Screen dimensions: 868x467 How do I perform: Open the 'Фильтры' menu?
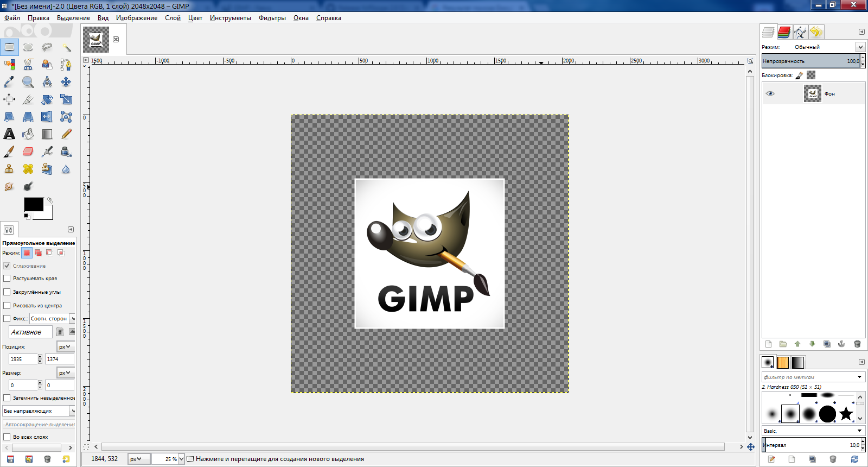point(272,18)
